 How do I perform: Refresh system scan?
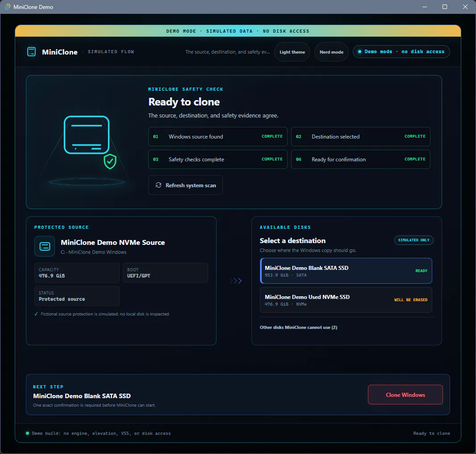point(185,185)
